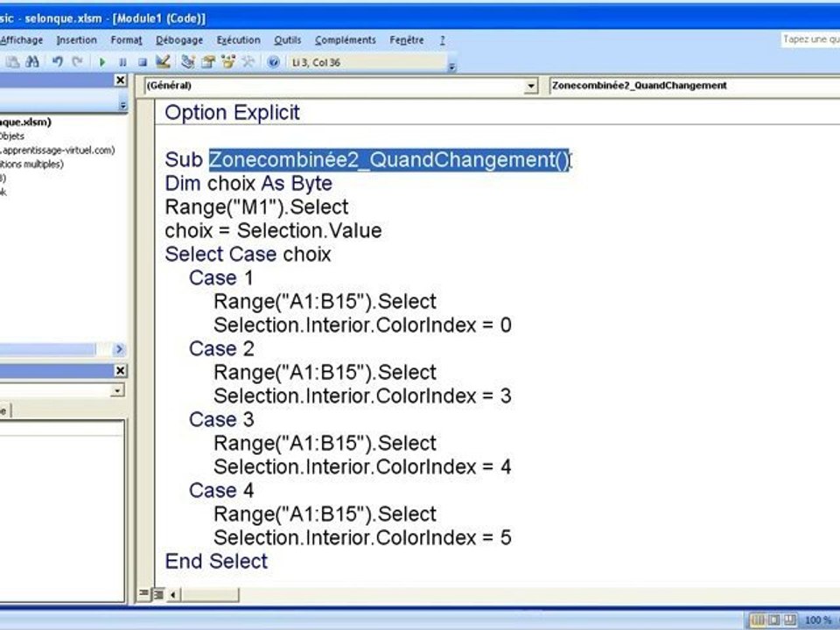Switch to Full Module View button
Image resolution: width=840 pixels, height=630 pixels.
(x=158, y=594)
